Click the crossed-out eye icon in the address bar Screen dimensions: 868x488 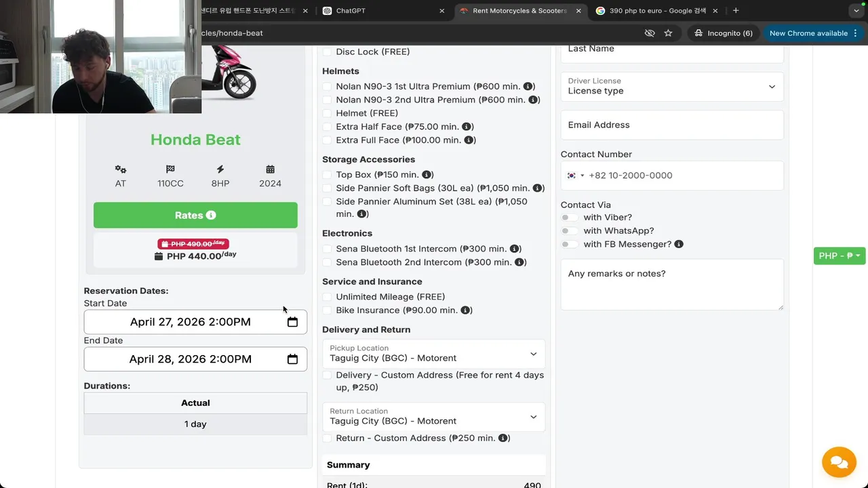coord(650,33)
